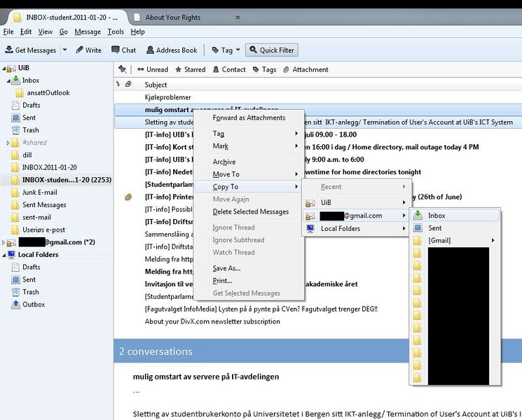Image resolution: width=522 pixels, height=420 pixels.
Task: Open the Chat toolbar button
Action: tap(123, 50)
